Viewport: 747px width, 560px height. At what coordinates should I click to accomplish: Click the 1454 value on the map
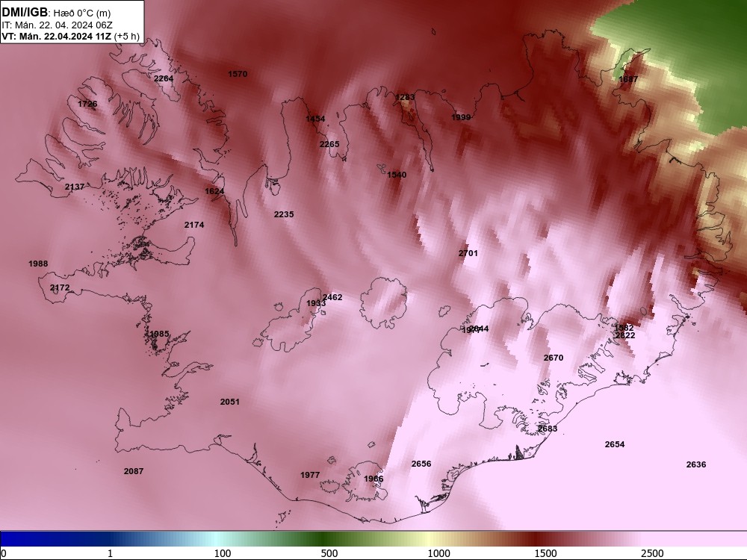click(315, 119)
